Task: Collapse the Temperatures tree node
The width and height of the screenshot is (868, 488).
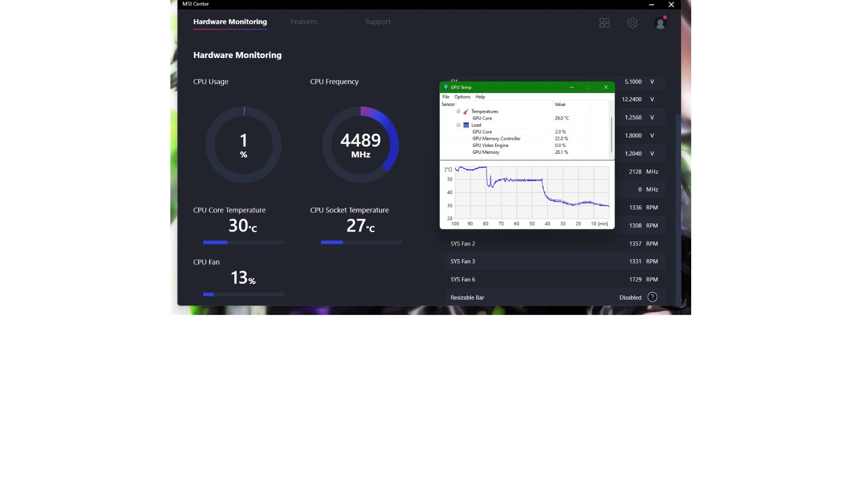Action: [458, 111]
